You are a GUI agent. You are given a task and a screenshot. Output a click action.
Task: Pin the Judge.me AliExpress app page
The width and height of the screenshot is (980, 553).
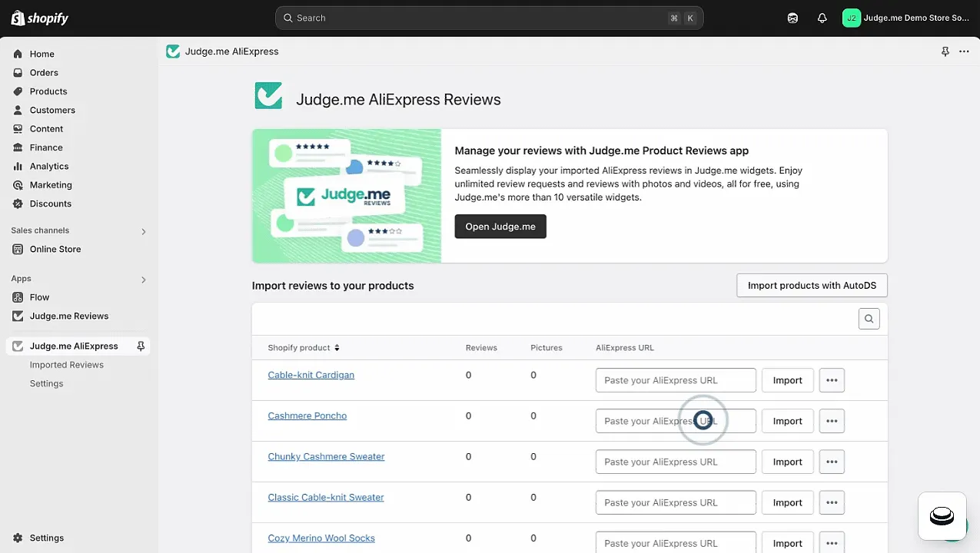pos(945,51)
